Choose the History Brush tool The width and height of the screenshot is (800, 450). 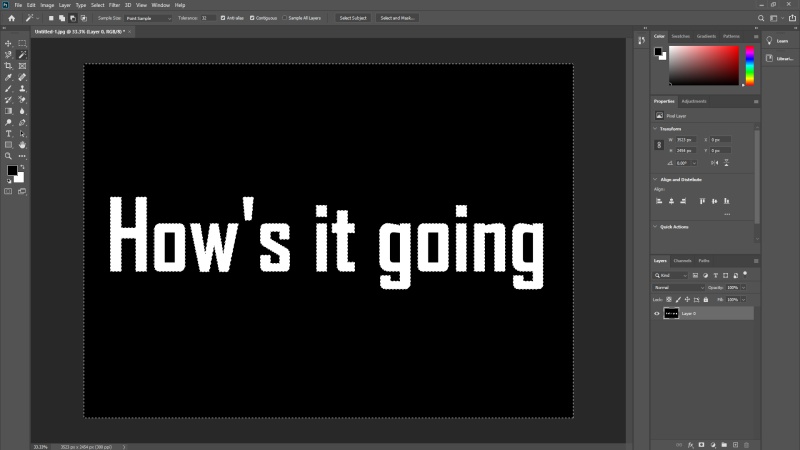(8, 100)
